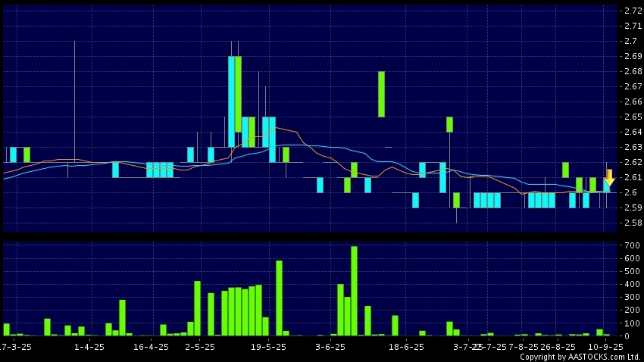Click the 700 volume axis label
Image resolution: width=644 pixels, height=362 pixels.
[x=632, y=245]
